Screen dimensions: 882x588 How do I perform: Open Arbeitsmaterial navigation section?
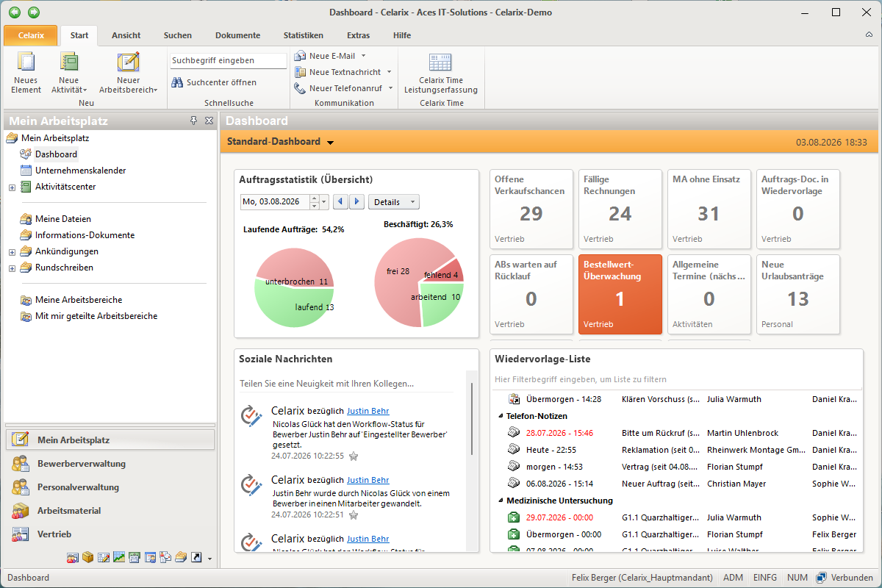[x=110, y=511]
